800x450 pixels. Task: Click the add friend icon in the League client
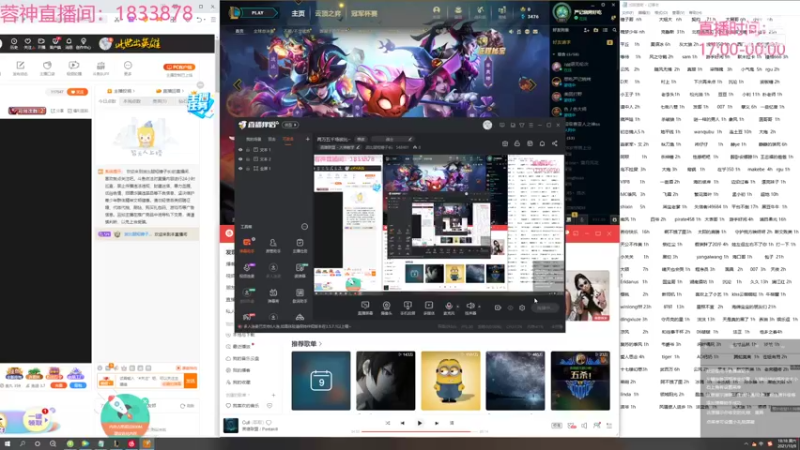click(586, 31)
